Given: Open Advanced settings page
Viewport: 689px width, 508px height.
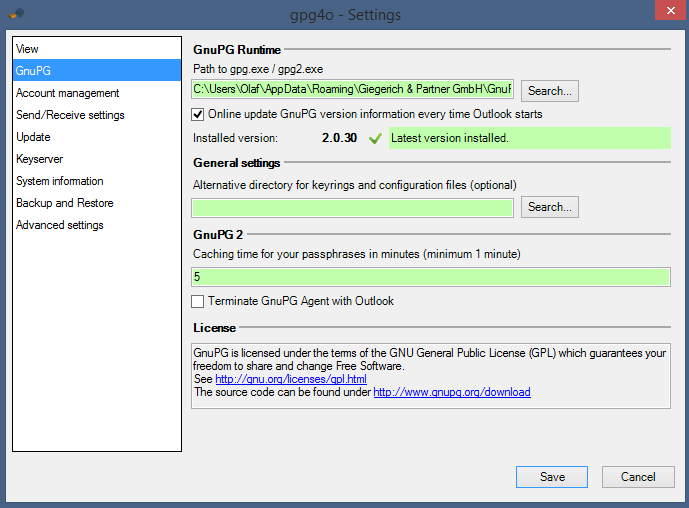Looking at the screenshot, I should coord(97,225).
